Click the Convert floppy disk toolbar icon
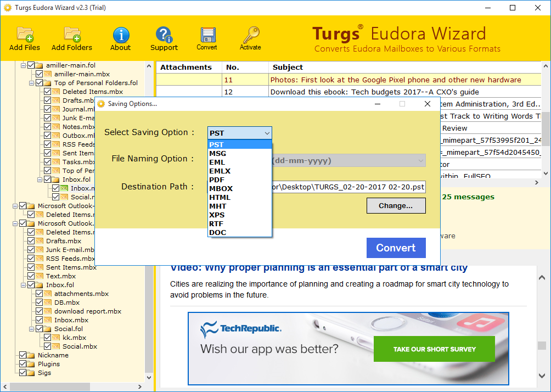551x392 pixels. click(x=207, y=35)
